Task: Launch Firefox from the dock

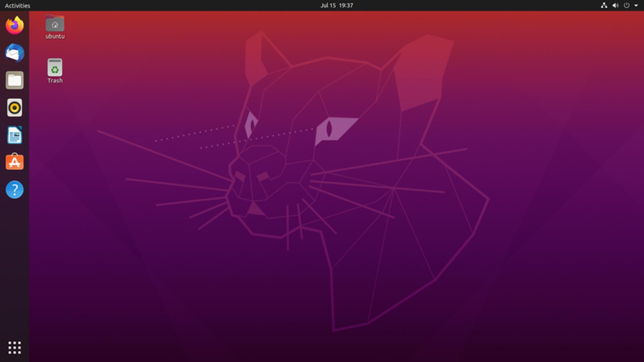Action: click(14, 25)
